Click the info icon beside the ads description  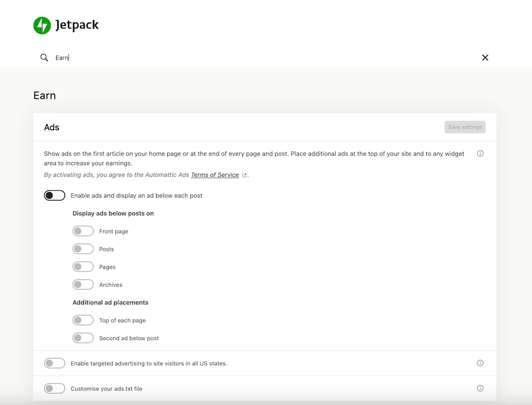[480, 153]
